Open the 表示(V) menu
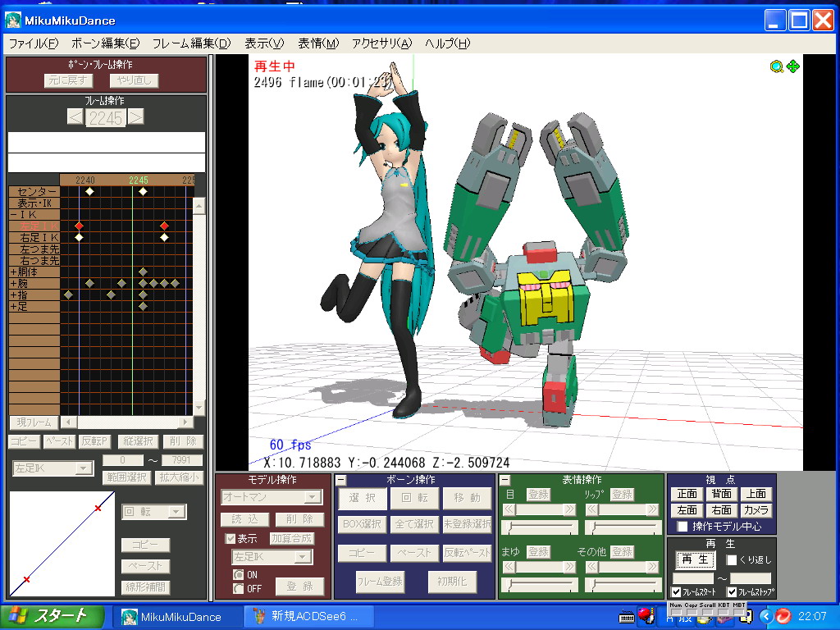This screenshot has height=630, width=840. click(263, 43)
